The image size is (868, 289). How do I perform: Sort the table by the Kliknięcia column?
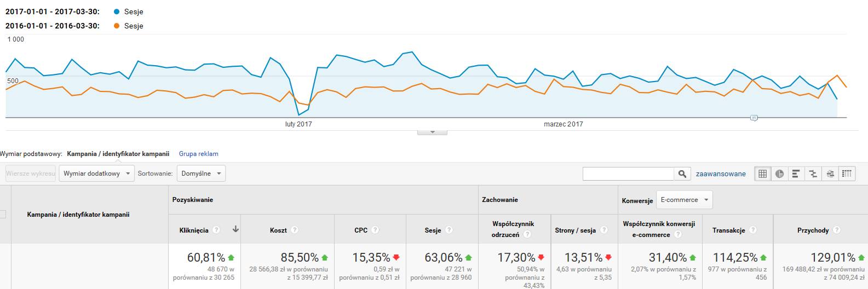194,230
